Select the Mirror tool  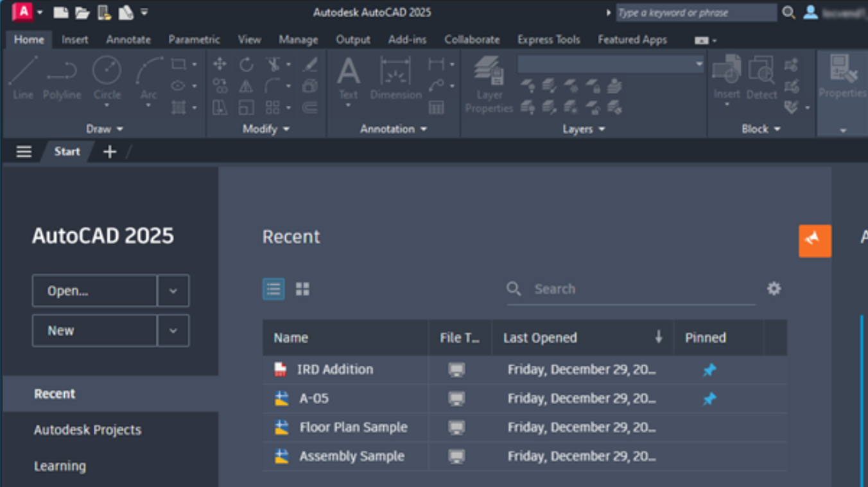tap(246, 86)
